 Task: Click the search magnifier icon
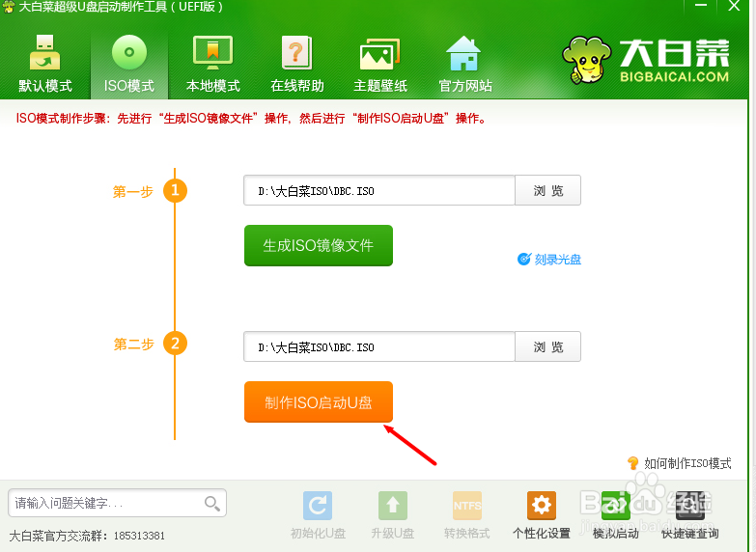[x=212, y=504]
